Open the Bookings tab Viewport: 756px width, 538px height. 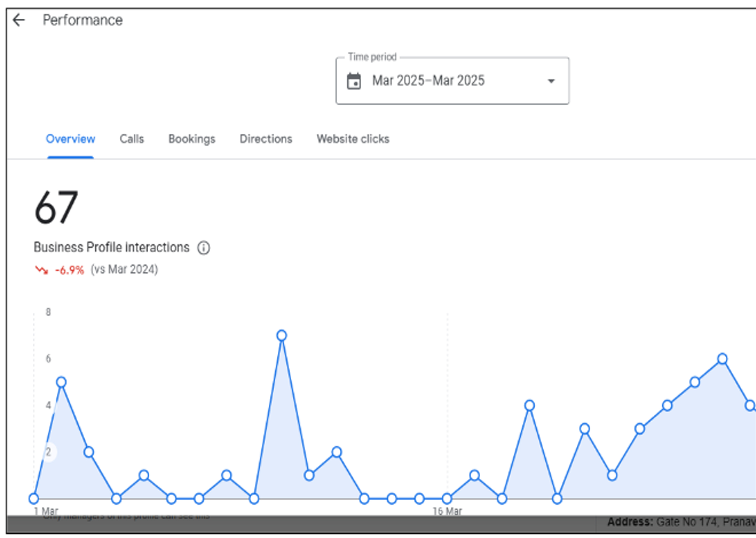192,139
